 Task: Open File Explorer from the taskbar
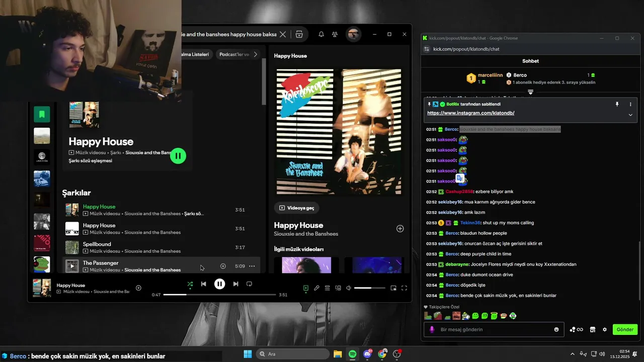338,354
